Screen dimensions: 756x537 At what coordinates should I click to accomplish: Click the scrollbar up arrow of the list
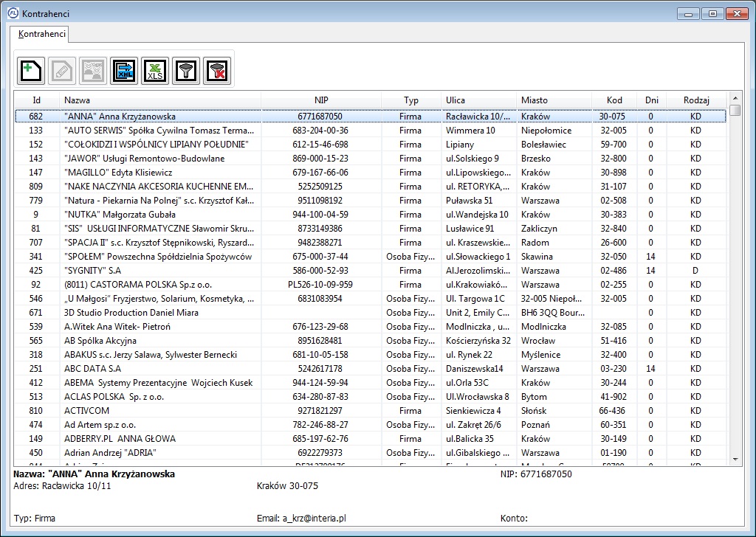(x=735, y=97)
